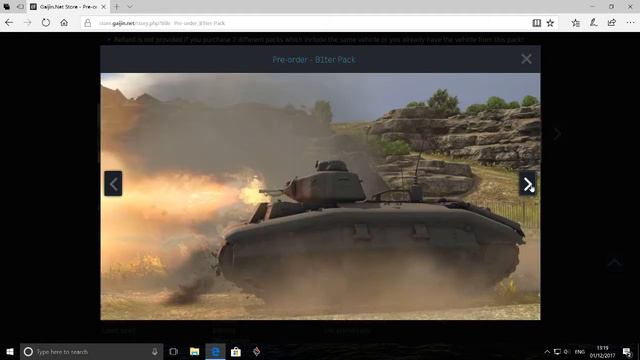Open the orange diamond taskbar app
The width and height of the screenshot is (640, 360).
(256, 351)
